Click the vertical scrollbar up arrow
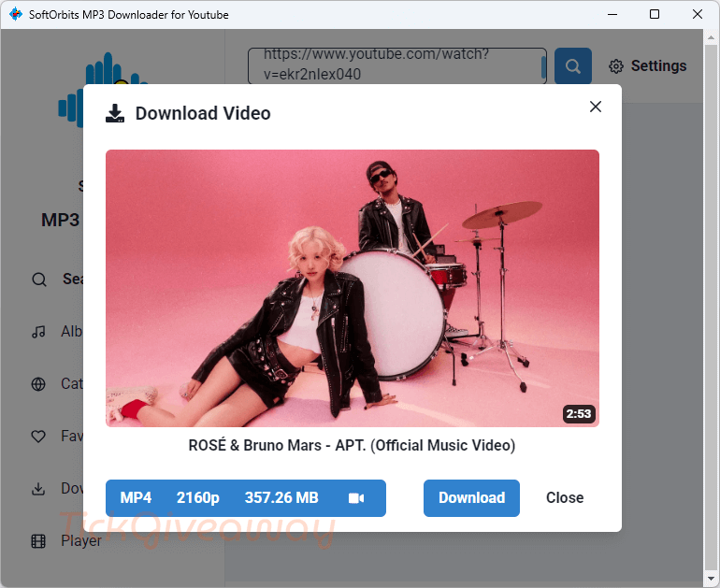This screenshot has width=720, height=588. 712,37
